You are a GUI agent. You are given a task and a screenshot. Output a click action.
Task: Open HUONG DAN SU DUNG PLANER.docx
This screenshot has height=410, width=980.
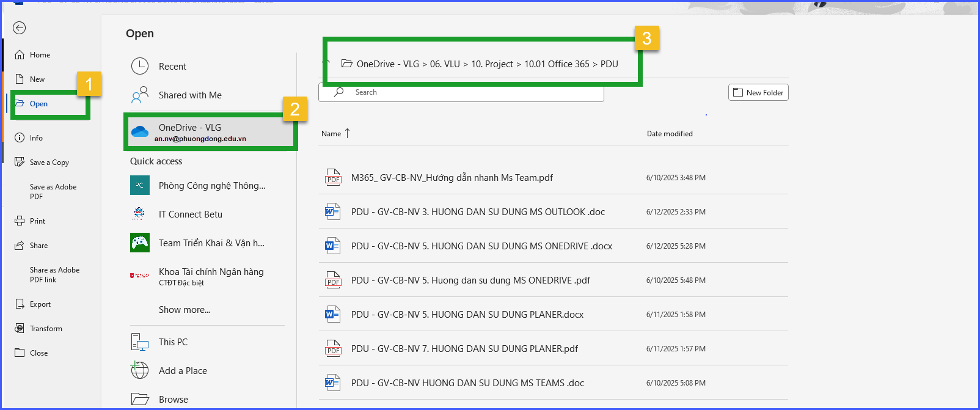pyautogui.click(x=467, y=315)
